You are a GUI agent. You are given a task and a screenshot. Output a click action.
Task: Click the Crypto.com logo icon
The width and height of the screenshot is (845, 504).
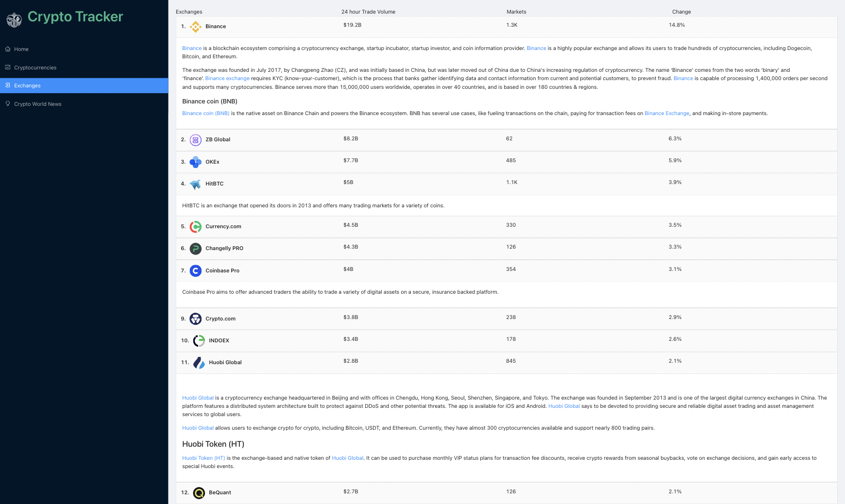pos(195,319)
